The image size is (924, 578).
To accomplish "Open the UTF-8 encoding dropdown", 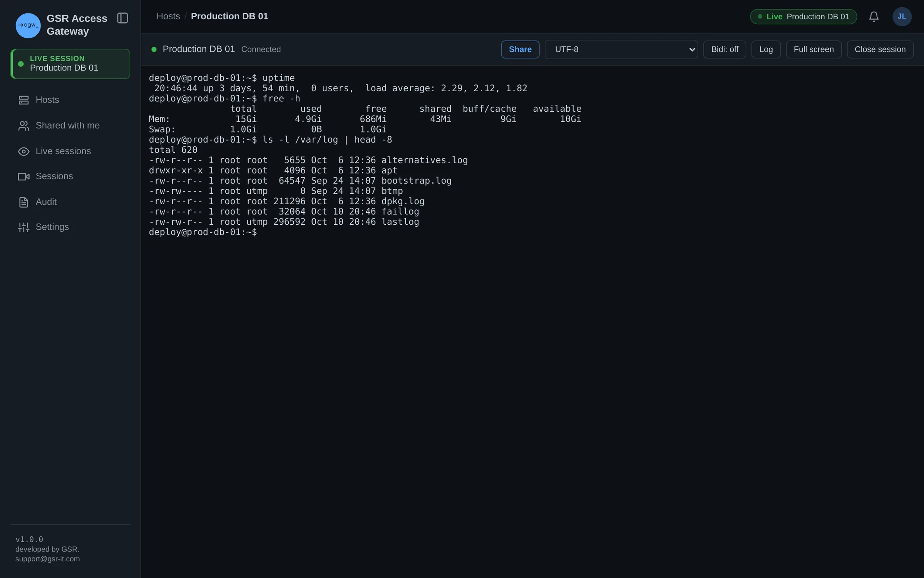I will (621, 49).
